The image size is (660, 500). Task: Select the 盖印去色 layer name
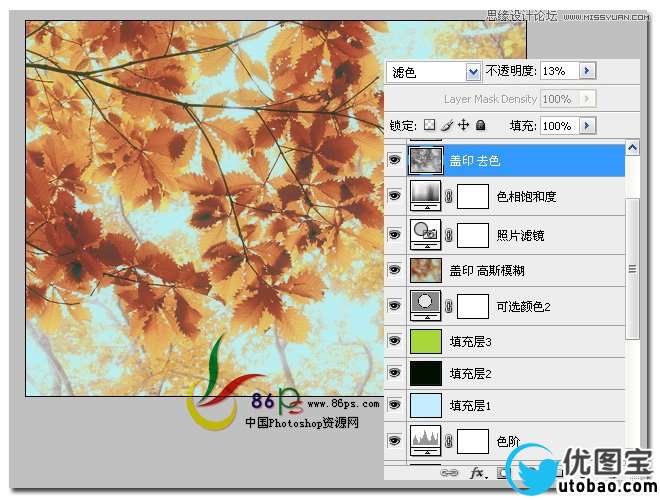[474, 161]
